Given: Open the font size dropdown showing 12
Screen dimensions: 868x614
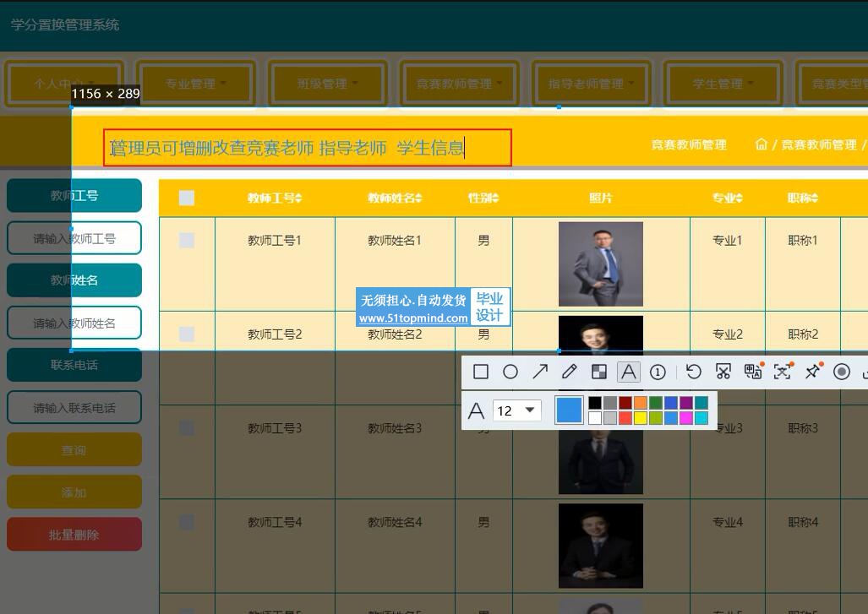Looking at the screenshot, I should click(x=516, y=410).
